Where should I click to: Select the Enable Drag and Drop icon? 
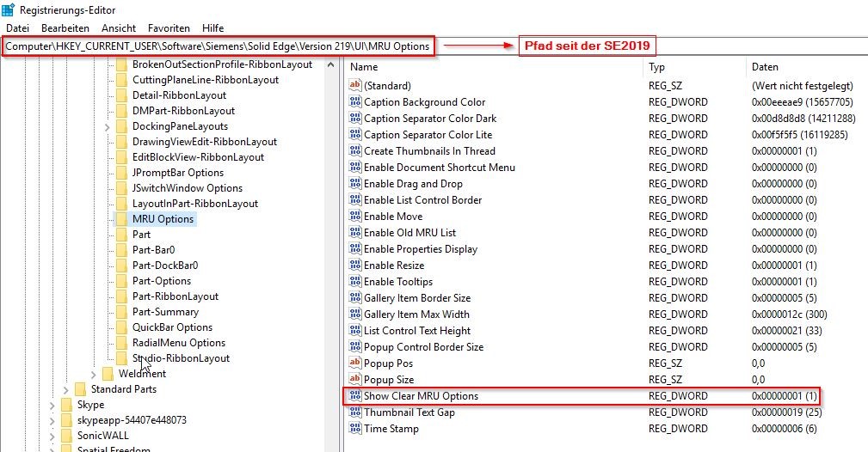pyautogui.click(x=354, y=183)
